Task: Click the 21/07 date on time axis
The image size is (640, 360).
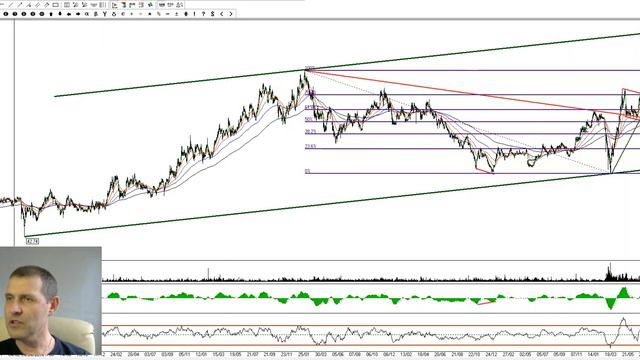Action: pos(252,355)
